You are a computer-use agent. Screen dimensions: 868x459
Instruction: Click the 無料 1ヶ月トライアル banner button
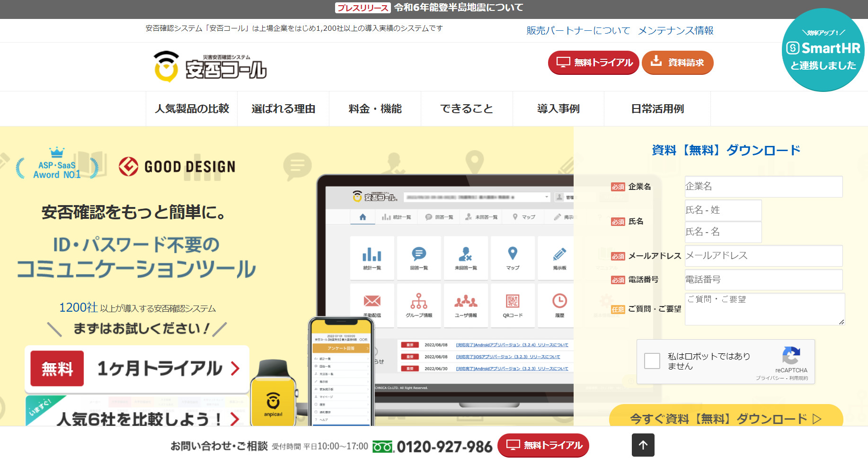coord(137,369)
